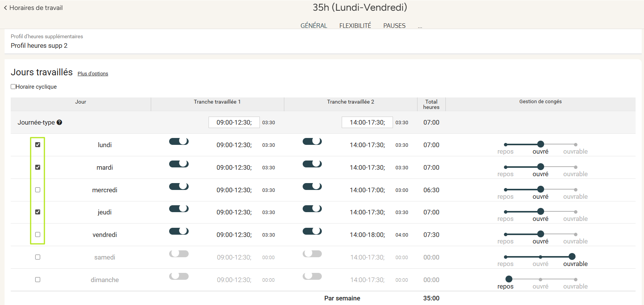Set mardi leave slider to repos
Image resolution: width=644 pixels, height=305 pixels.
[505, 167]
